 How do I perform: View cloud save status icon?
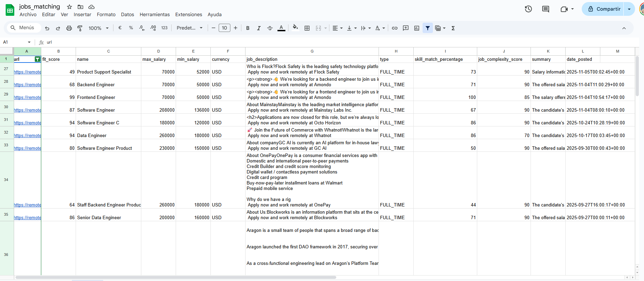pos(91,7)
